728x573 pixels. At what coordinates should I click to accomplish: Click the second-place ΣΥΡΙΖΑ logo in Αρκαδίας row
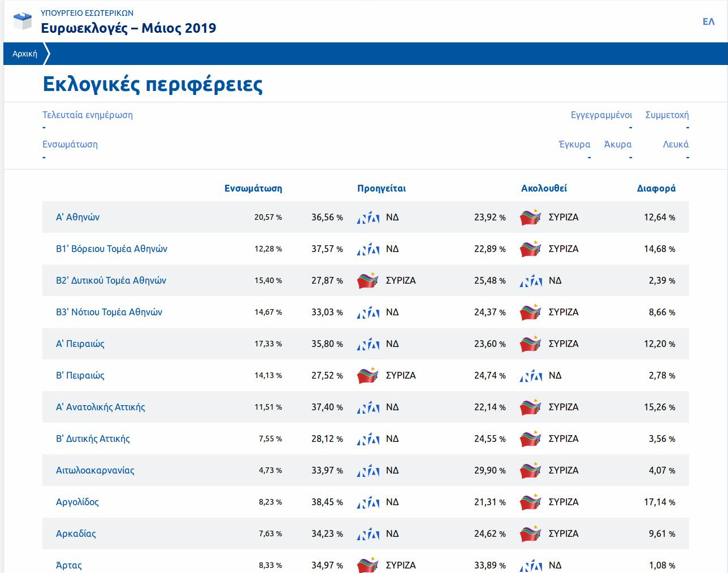click(x=531, y=534)
